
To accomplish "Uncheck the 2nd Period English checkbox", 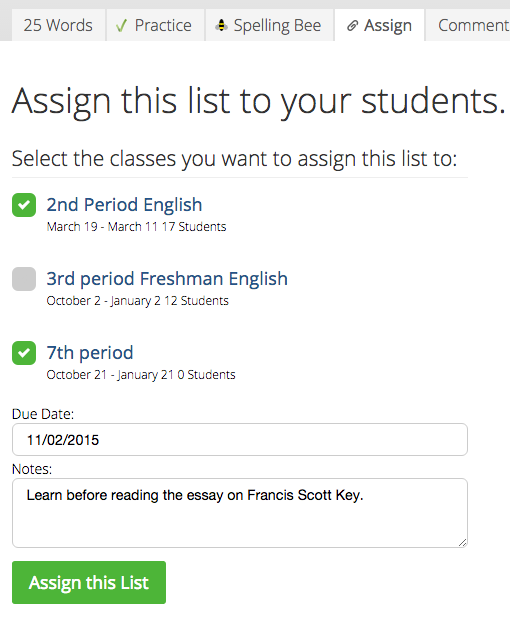I will [24, 205].
